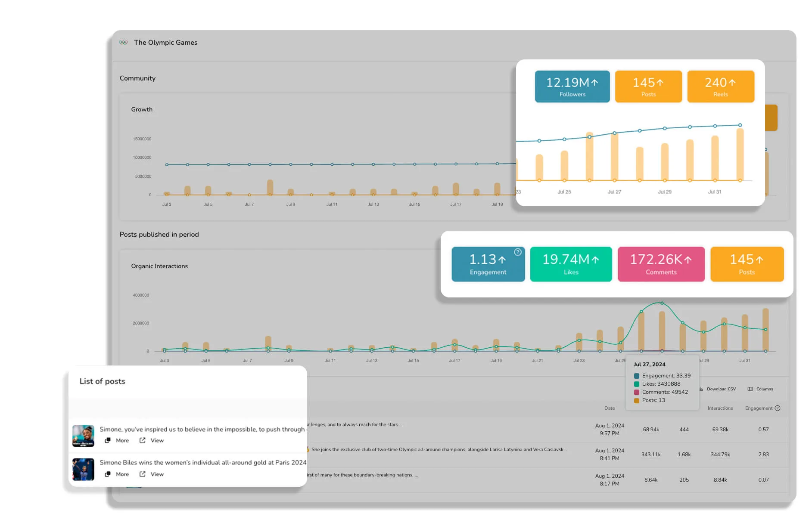Click the "343.11k" likes value
The height and width of the screenshot is (532, 812).
click(x=651, y=455)
